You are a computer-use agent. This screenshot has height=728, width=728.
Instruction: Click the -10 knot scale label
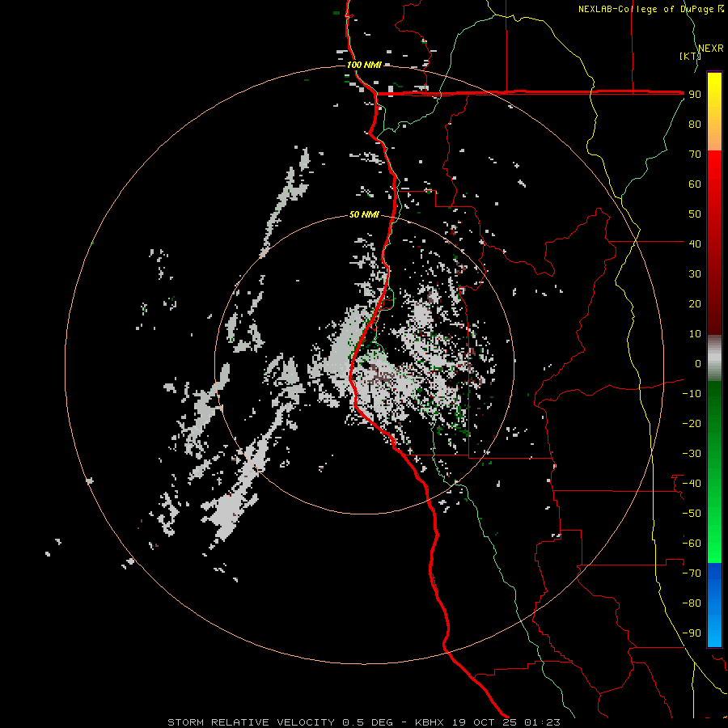pos(692,394)
